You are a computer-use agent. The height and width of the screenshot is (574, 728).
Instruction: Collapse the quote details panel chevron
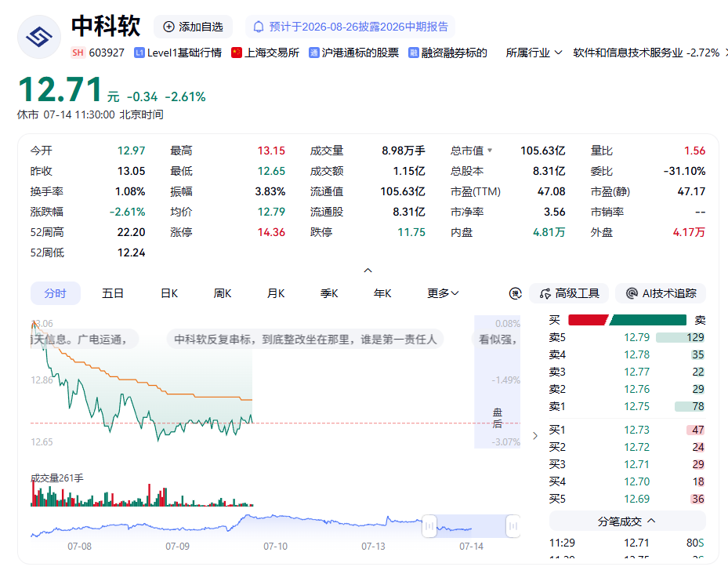(368, 270)
